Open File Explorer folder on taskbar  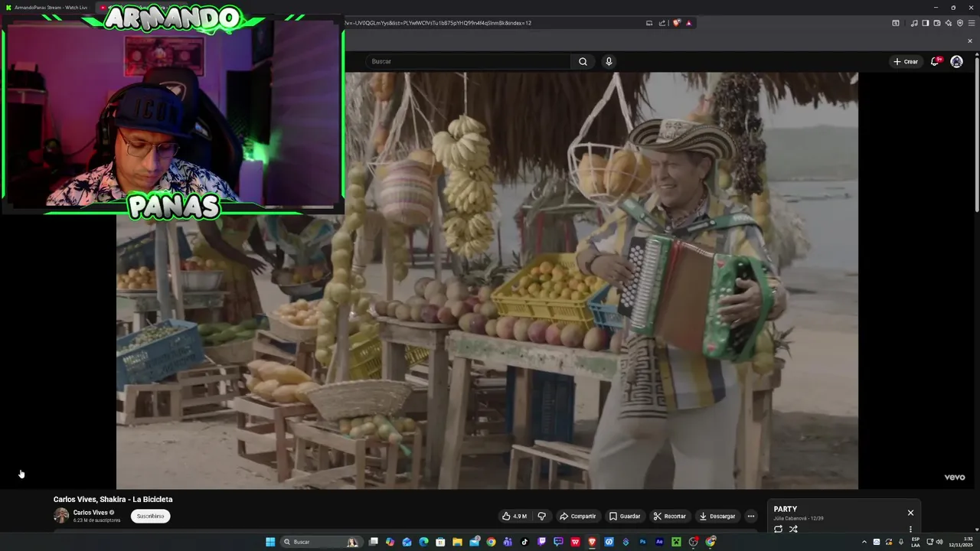[x=457, y=542]
